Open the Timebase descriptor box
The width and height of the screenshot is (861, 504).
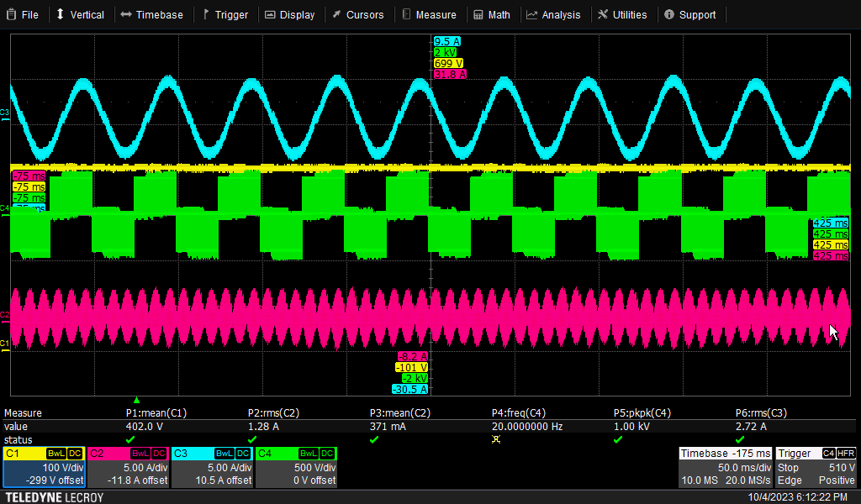(x=726, y=467)
